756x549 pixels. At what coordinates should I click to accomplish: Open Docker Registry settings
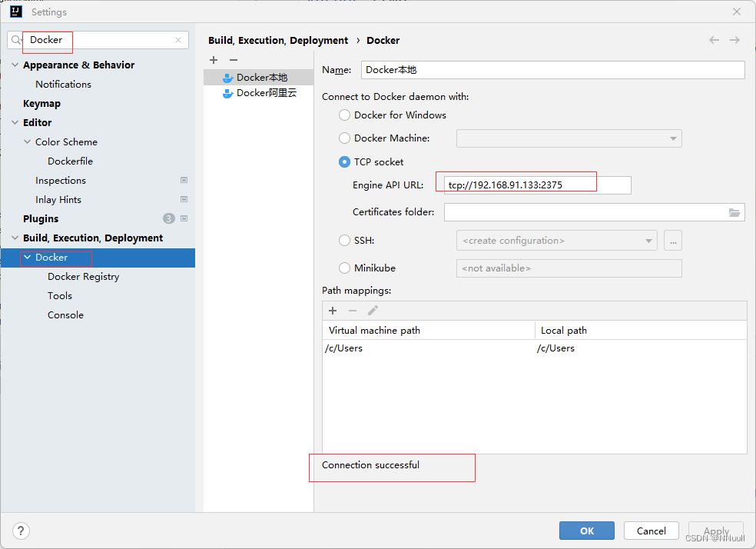click(84, 277)
